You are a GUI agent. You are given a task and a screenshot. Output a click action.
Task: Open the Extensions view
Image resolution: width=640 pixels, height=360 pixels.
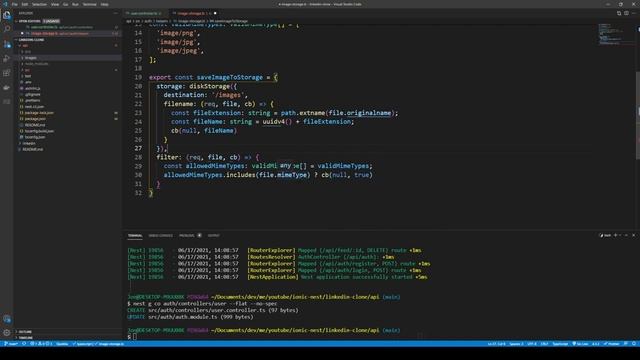click(7, 73)
